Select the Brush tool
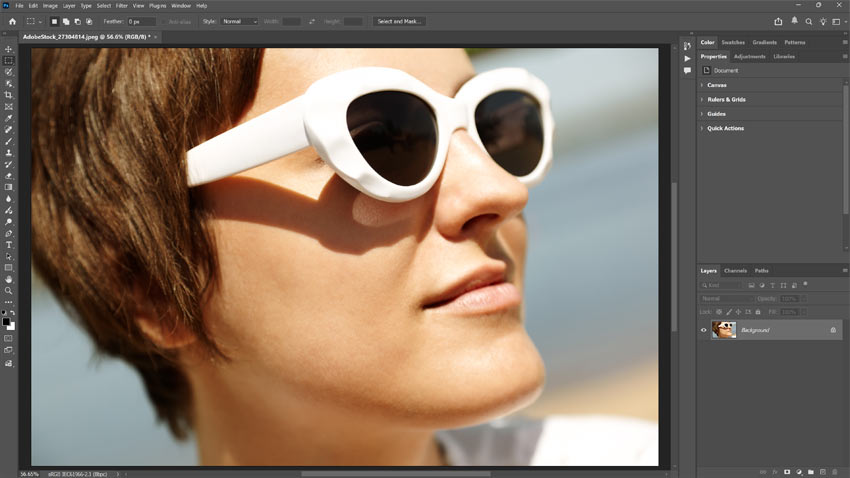Viewport: 850px width, 478px height. click(9, 141)
